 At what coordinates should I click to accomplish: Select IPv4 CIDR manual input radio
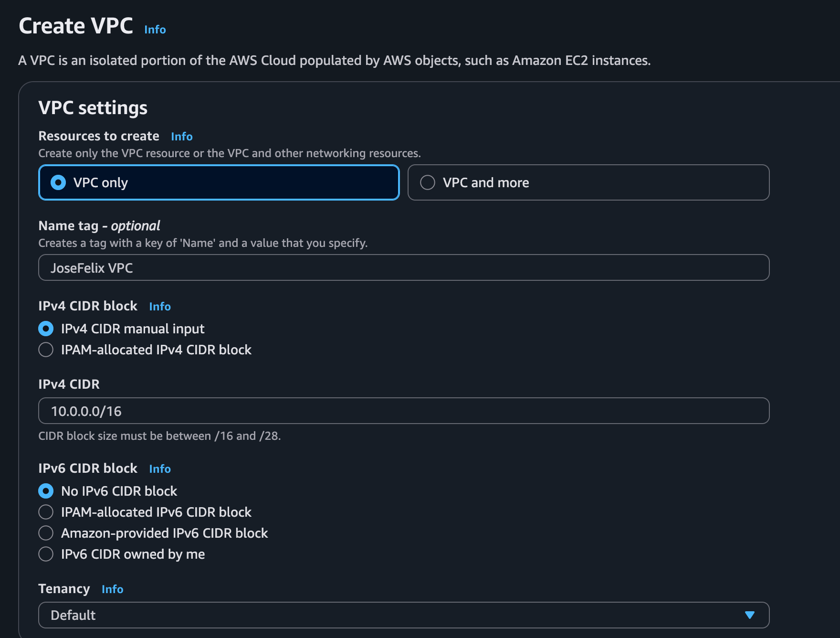click(46, 329)
